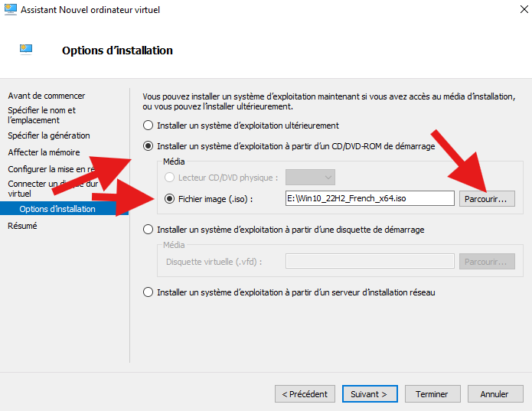Jump to the 'Résumé' step

22,226
